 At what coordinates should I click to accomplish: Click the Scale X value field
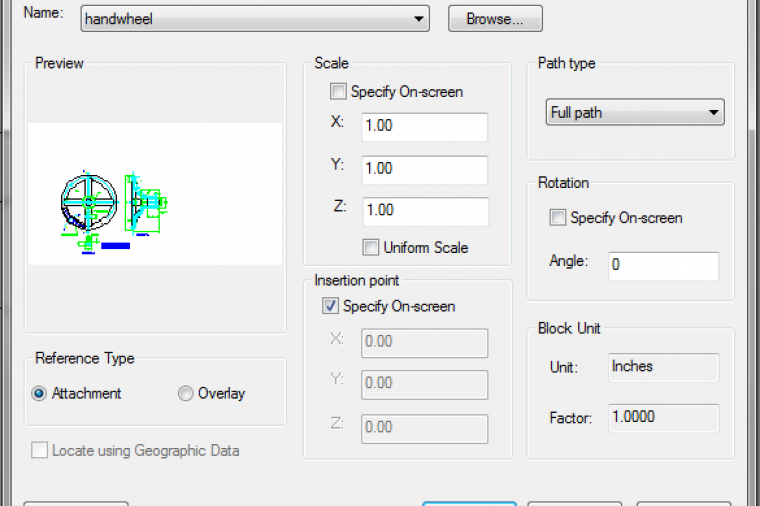click(424, 127)
